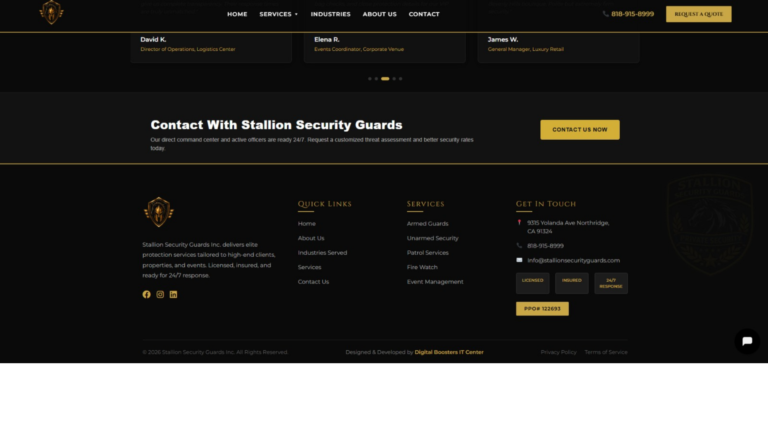Select the fifth testimonial carousel dot
Screen dimensions: 768x432
401,78
